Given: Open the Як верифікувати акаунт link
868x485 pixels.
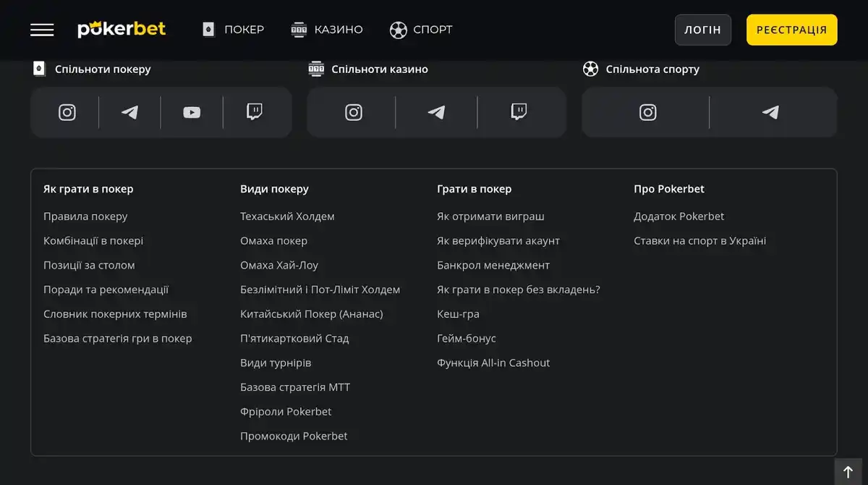Looking at the screenshot, I should tap(498, 241).
